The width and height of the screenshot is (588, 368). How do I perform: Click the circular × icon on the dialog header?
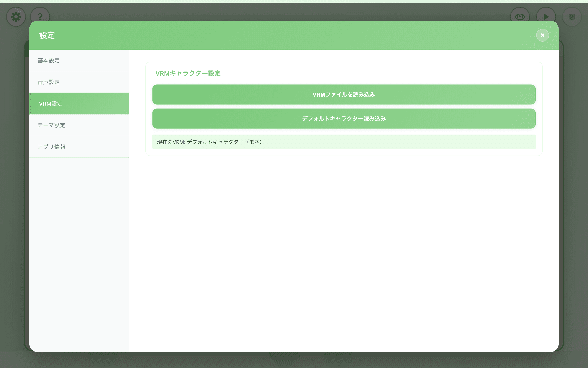(x=543, y=35)
